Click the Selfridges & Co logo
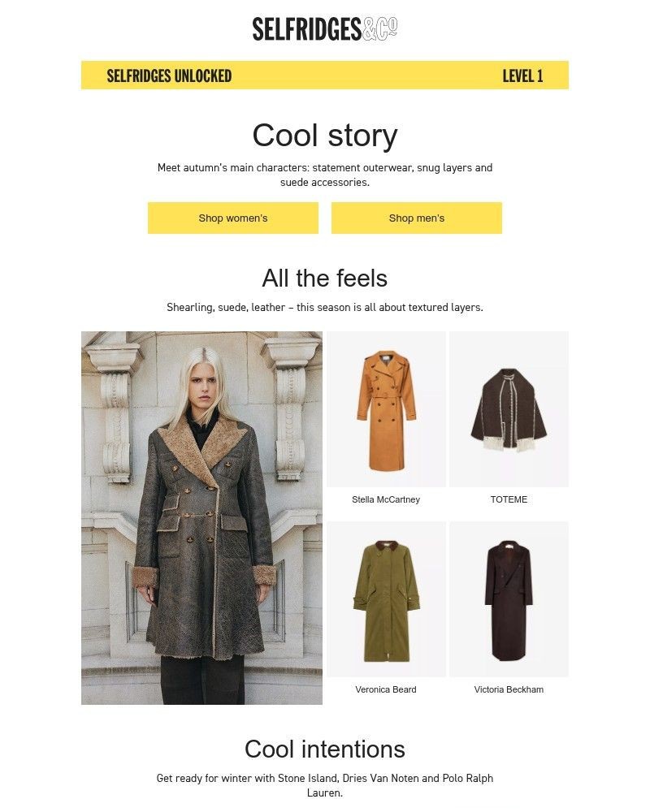This screenshot has height=812, width=650. [324, 29]
